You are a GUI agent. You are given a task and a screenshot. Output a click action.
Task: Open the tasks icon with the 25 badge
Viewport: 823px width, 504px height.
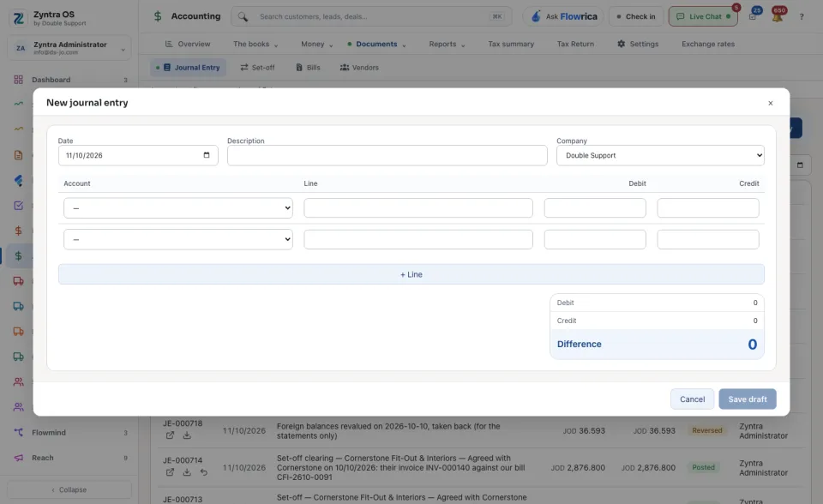(753, 16)
